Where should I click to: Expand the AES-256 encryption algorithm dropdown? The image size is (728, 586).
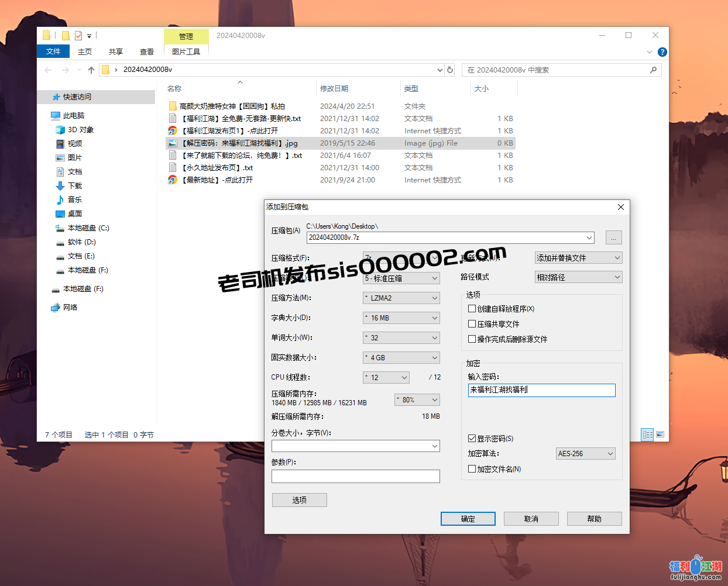tap(585, 454)
